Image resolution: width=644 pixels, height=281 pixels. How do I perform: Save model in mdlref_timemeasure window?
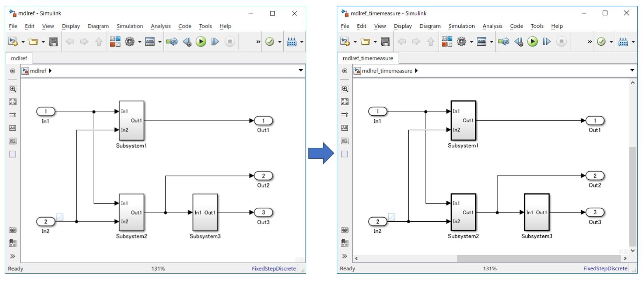click(x=385, y=42)
